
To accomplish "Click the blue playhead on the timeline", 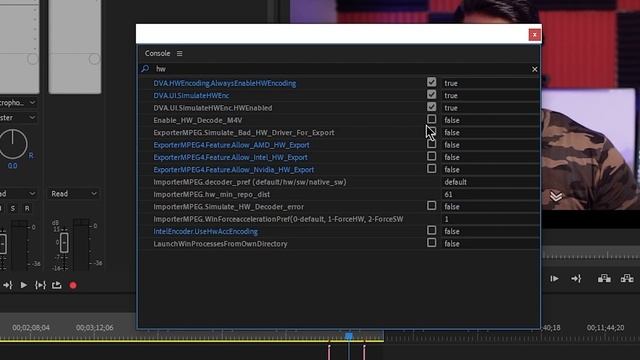I will coord(349,336).
